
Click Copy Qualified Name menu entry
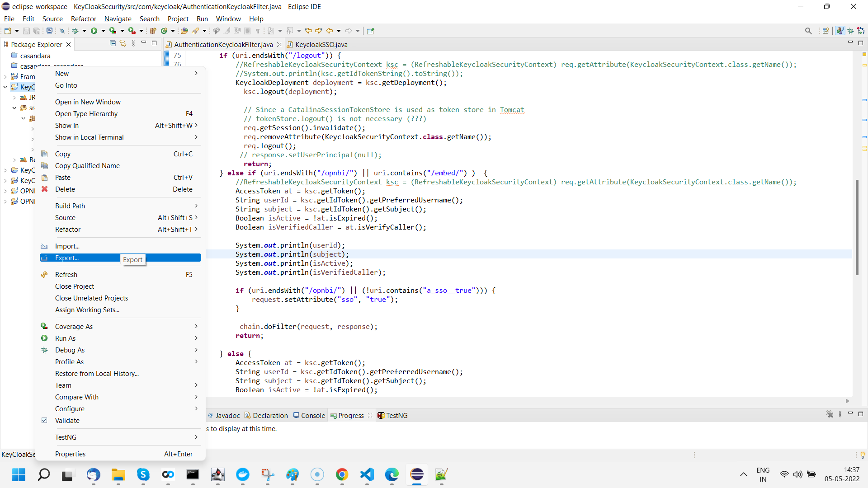coord(120,165)
